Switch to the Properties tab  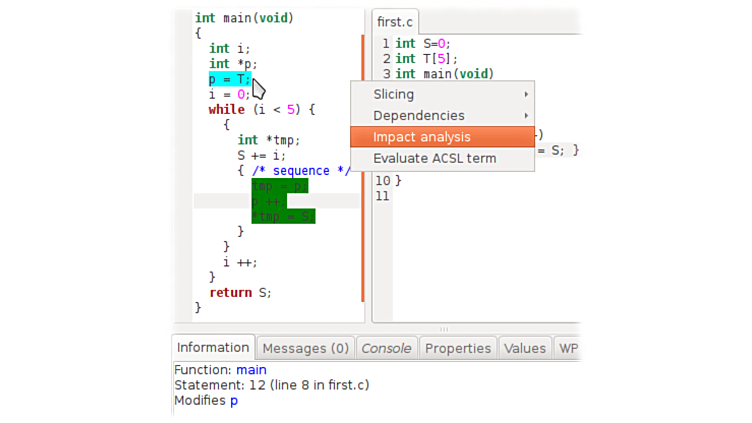click(x=457, y=348)
